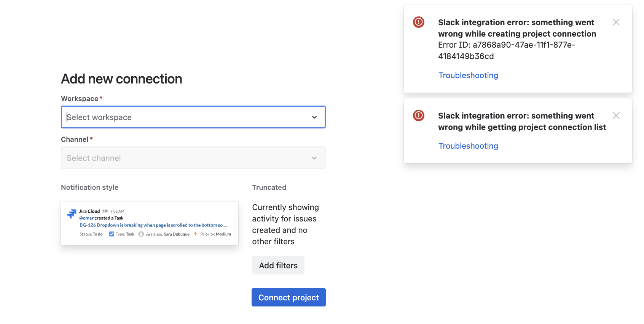Click the Status: To do text in preview
This screenshot has width=644, height=324.
click(91, 234)
